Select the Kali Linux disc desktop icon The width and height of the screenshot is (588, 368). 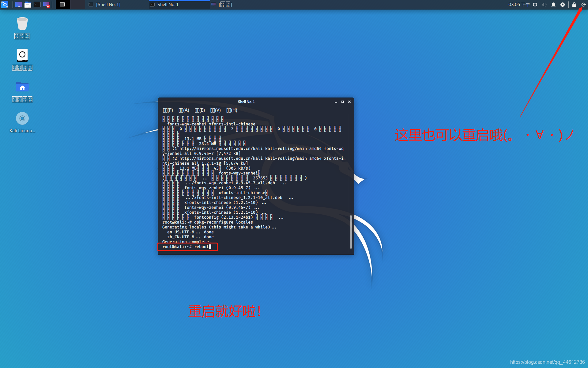tap(22, 122)
